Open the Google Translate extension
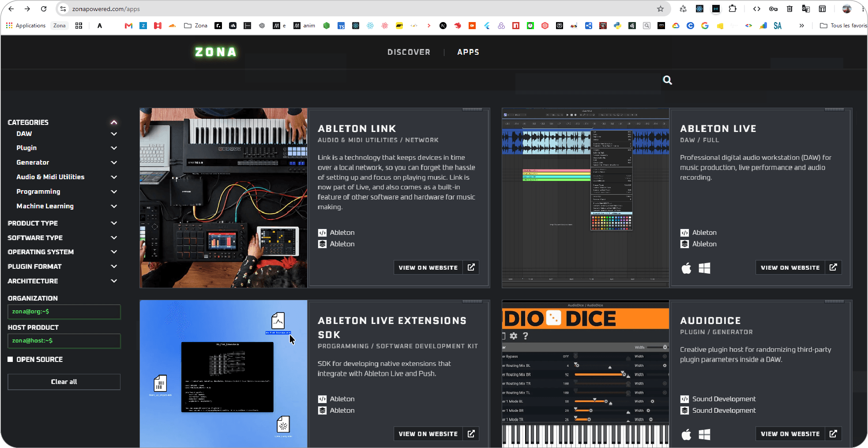 pyautogui.click(x=806, y=9)
